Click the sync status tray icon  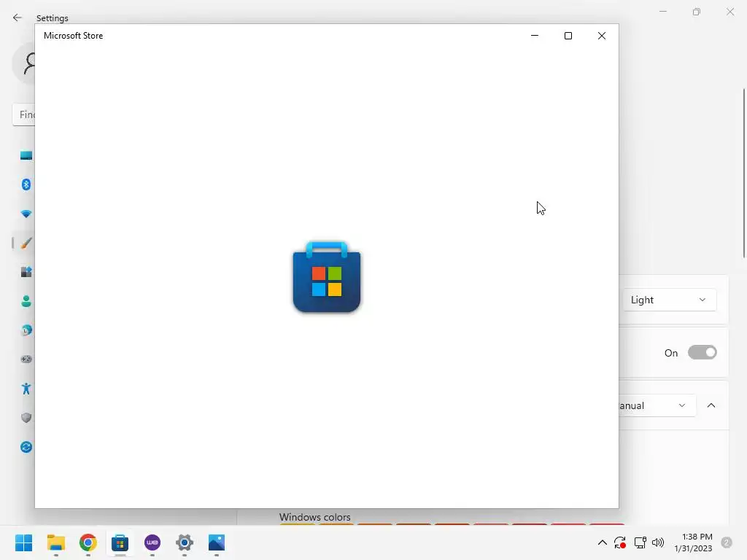[620, 542]
